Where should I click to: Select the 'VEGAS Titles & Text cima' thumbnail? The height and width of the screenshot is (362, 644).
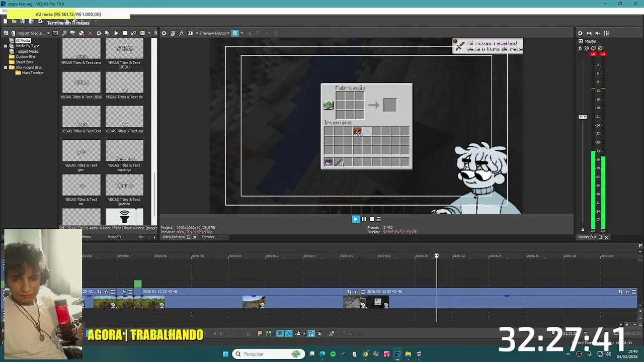82,49
